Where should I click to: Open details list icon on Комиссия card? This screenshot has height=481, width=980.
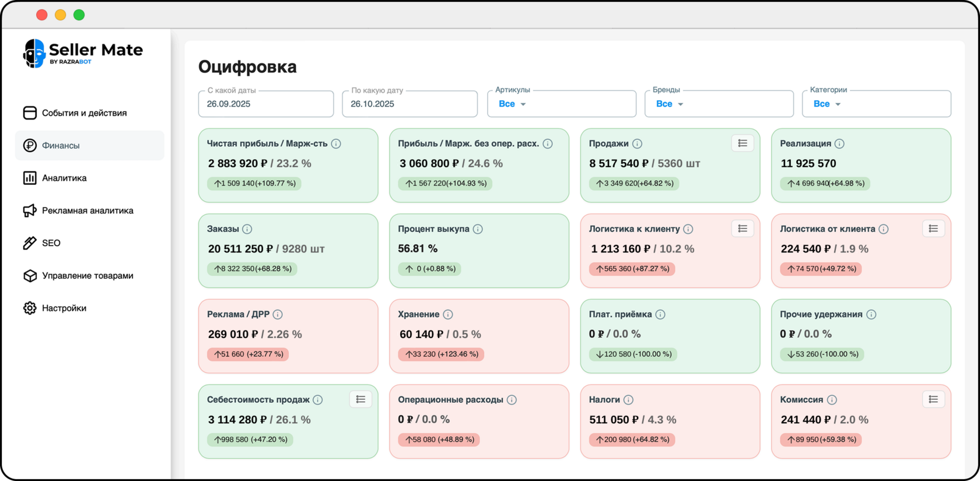coord(933,399)
